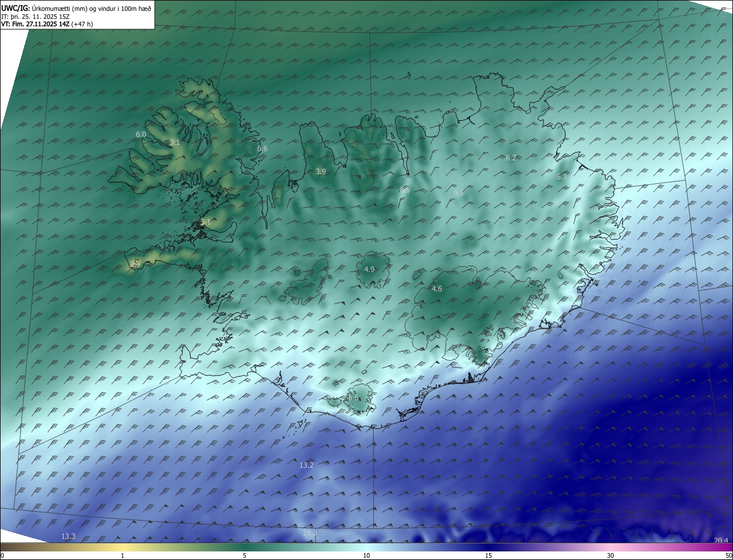Click the 1 tick label on the scale
Viewport: 733px width, 560px height.
point(123,555)
